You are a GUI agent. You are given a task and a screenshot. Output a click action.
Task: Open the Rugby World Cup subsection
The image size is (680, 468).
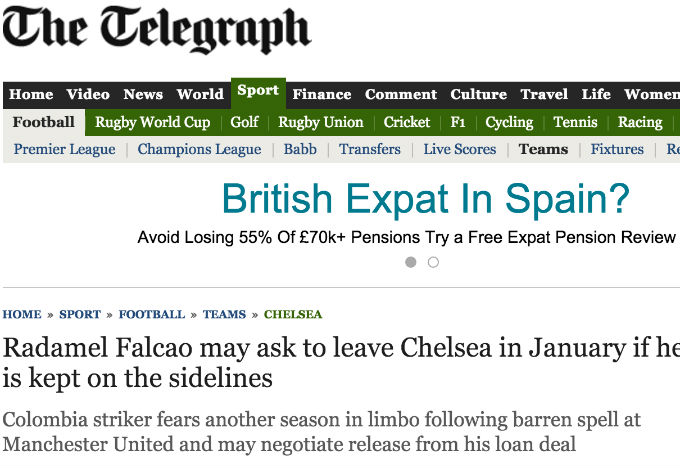click(x=153, y=122)
